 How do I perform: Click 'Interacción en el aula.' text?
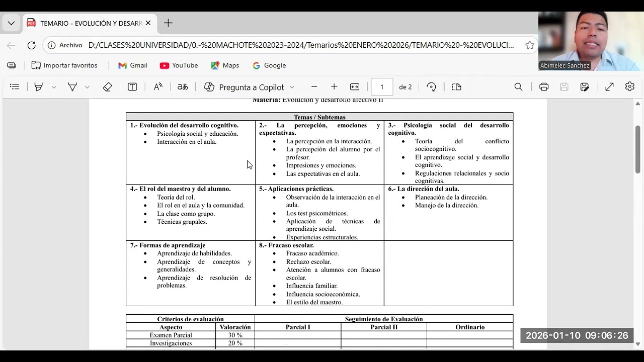[187, 142]
